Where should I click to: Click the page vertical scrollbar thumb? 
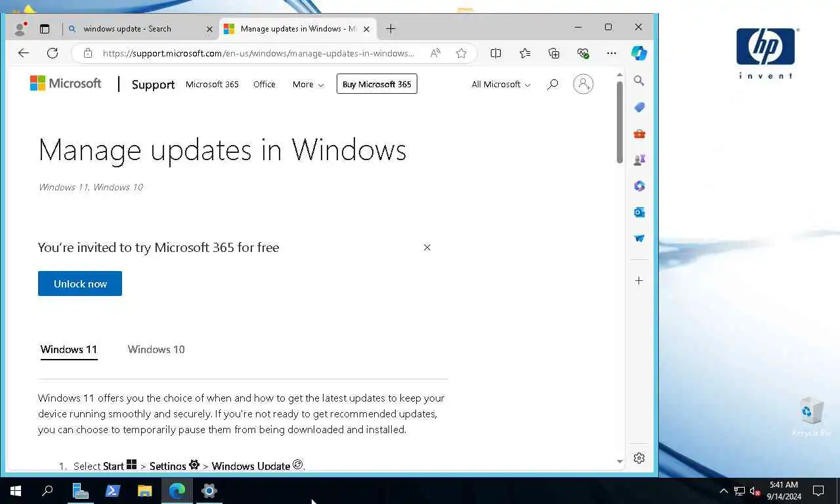[x=619, y=121]
